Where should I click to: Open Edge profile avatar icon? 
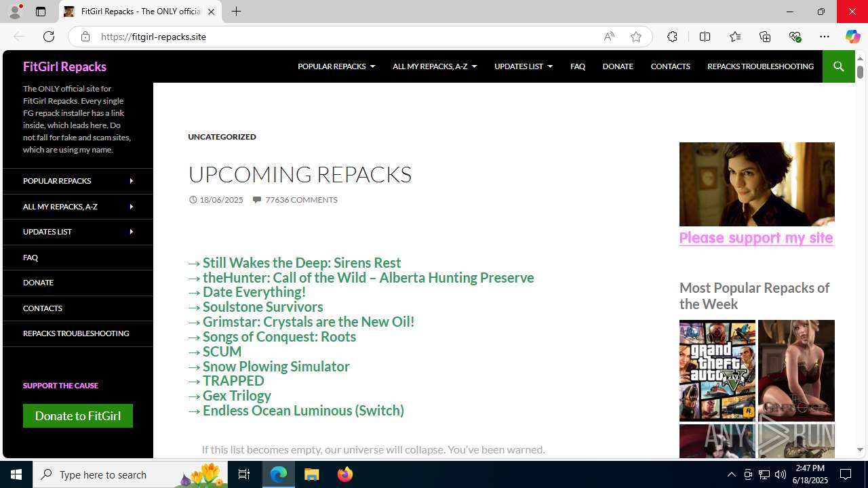tap(15, 12)
